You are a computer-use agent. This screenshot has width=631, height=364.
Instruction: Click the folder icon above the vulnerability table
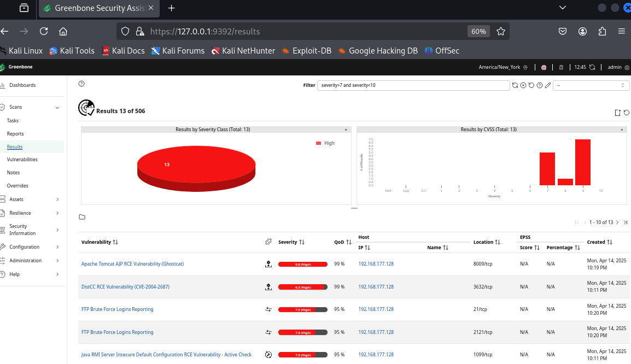point(82,217)
